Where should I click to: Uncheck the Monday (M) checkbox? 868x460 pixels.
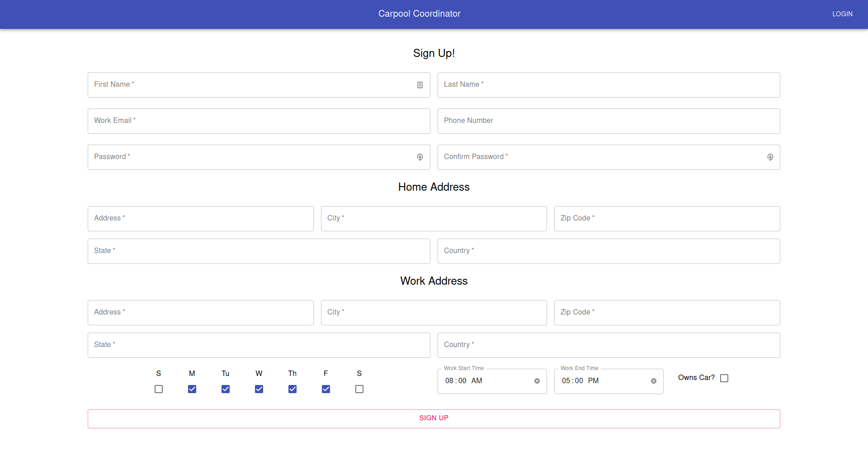click(x=192, y=389)
